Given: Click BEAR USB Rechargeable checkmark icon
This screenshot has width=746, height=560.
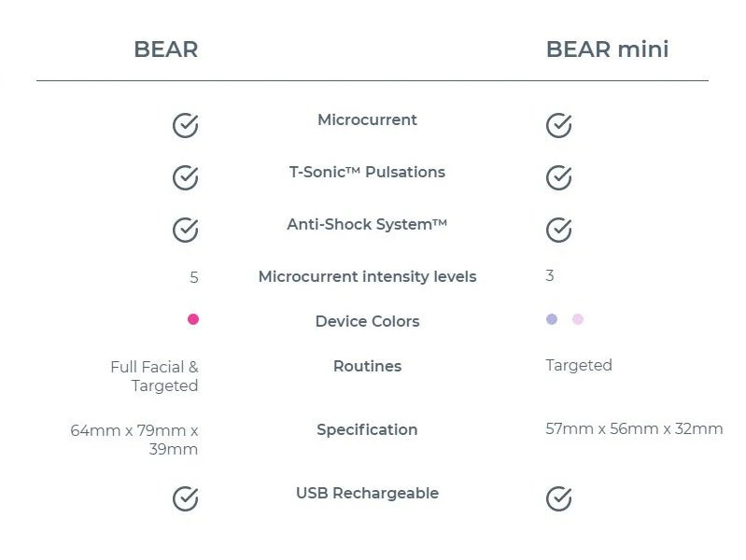Looking at the screenshot, I should click(x=186, y=498).
